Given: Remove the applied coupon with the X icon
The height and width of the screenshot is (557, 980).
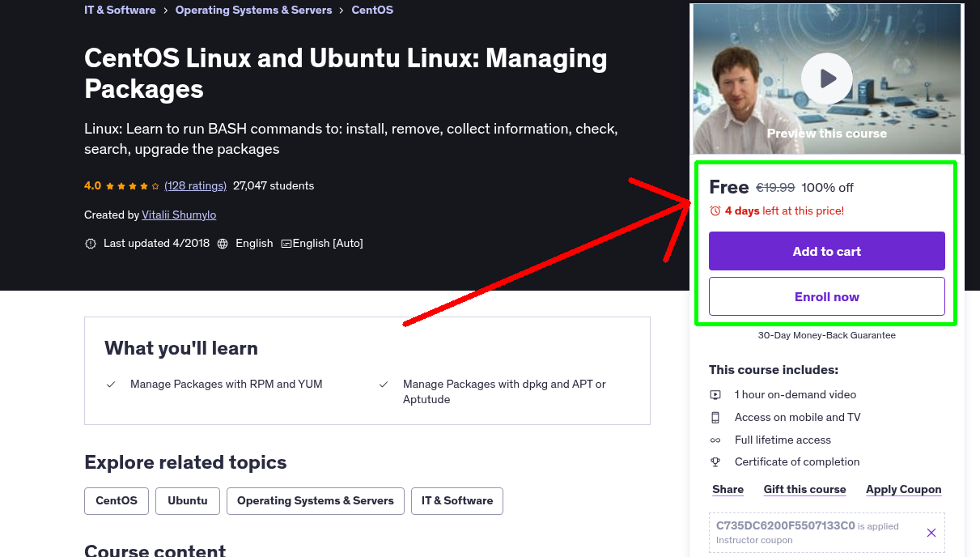Looking at the screenshot, I should click(x=931, y=533).
